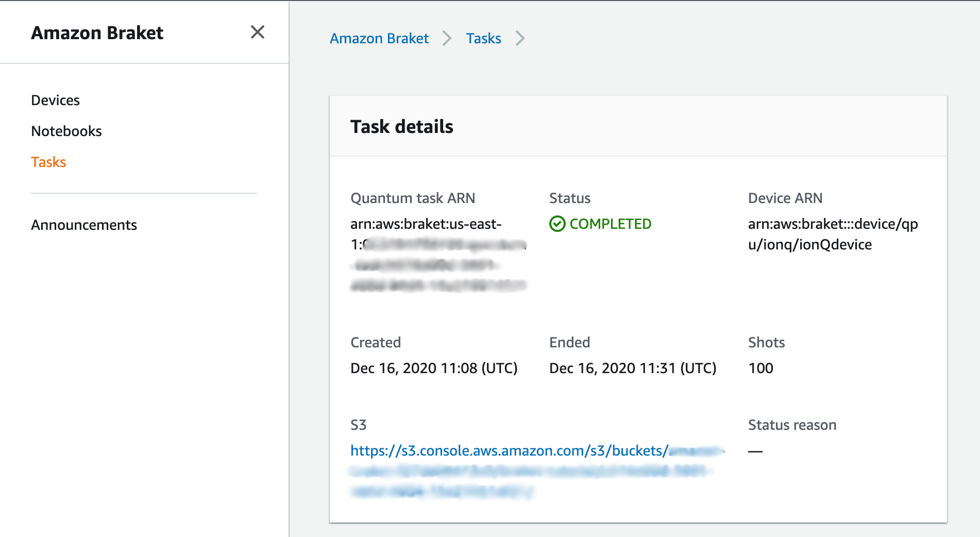Open Devices in the sidebar
980x537 pixels.
(x=55, y=100)
